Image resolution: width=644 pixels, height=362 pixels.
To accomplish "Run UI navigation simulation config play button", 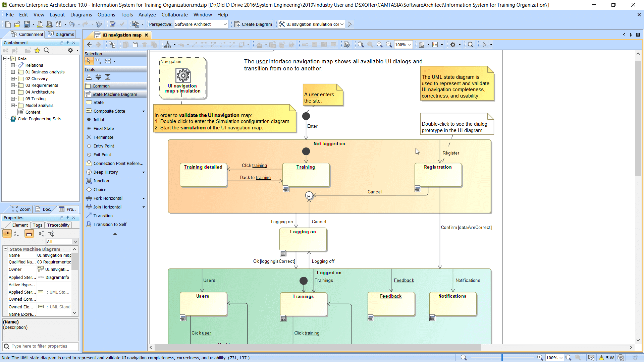I will pos(350,24).
